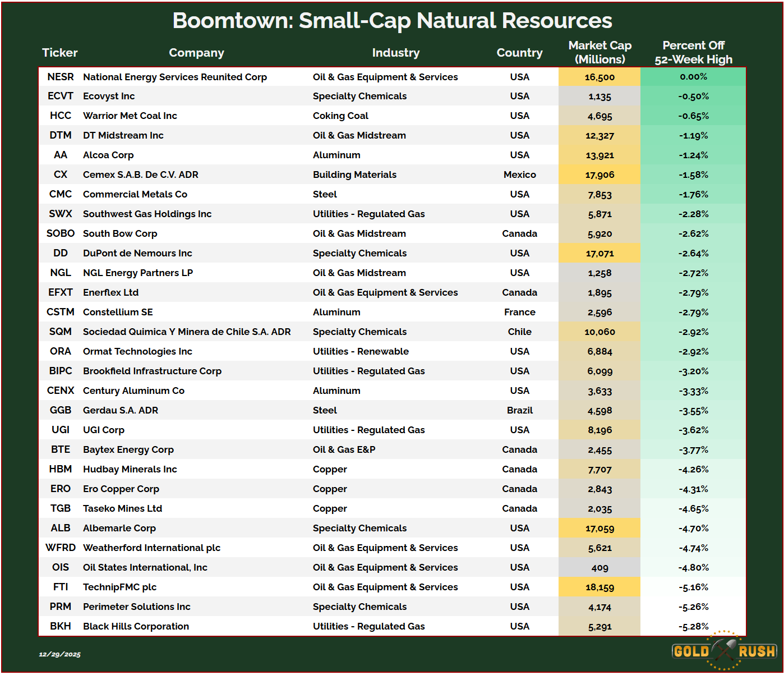Image resolution: width=784 pixels, height=675 pixels.
Task: Click the SQM ticker symbol
Action: point(61,332)
